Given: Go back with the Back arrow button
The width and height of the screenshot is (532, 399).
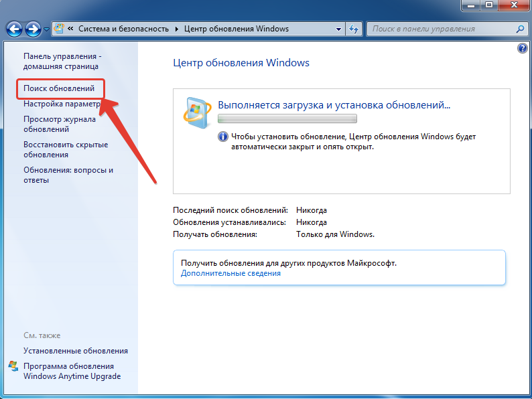Looking at the screenshot, I should click(14, 29).
